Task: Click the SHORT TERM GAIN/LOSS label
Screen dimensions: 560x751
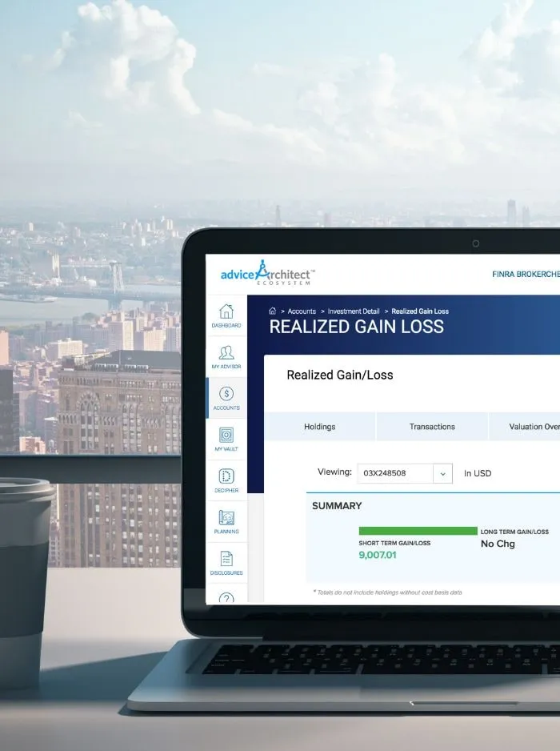Action: [x=394, y=543]
